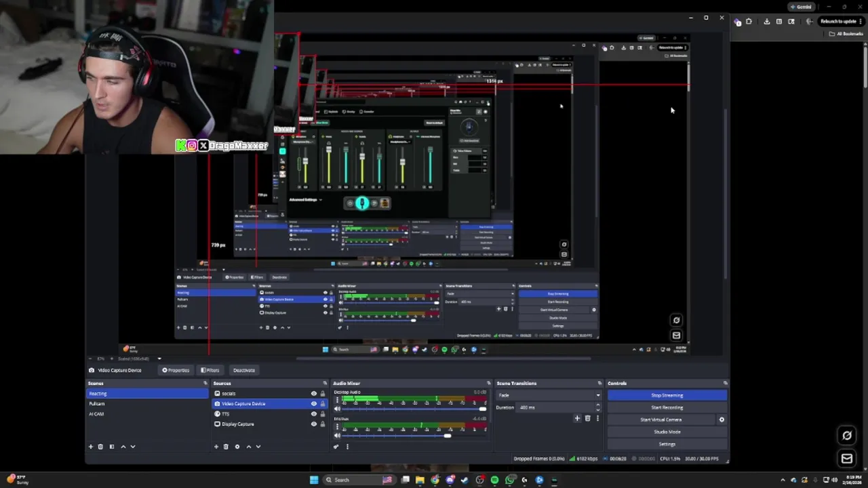
Task: Move scene down arrow in Scenes panel
Action: [x=132, y=447]
